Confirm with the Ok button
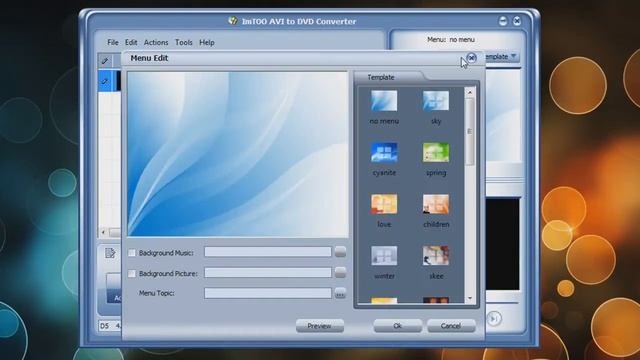The height and width of the screenshot is (360, 640). click(398, 326)
